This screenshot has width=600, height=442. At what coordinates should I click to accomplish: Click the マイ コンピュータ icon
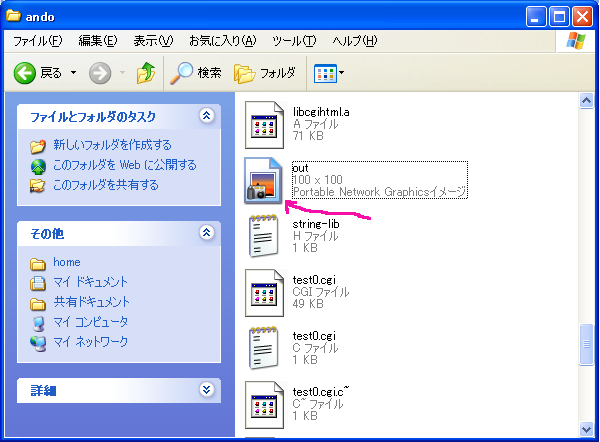[38, 323]
